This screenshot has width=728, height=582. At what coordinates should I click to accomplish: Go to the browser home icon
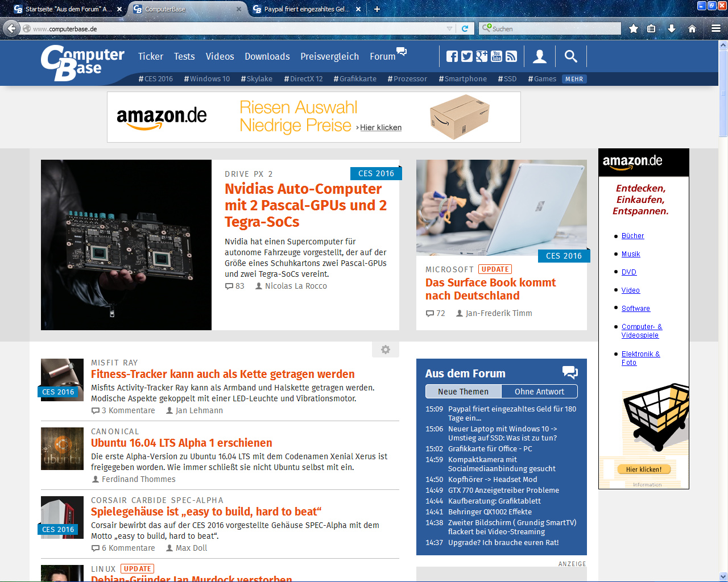click(692, 28)
